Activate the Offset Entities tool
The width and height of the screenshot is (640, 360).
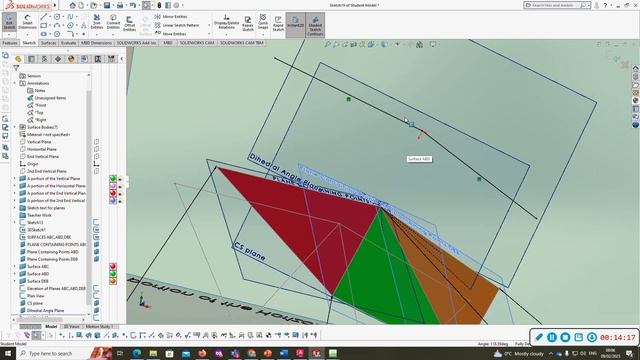(129, 24)
